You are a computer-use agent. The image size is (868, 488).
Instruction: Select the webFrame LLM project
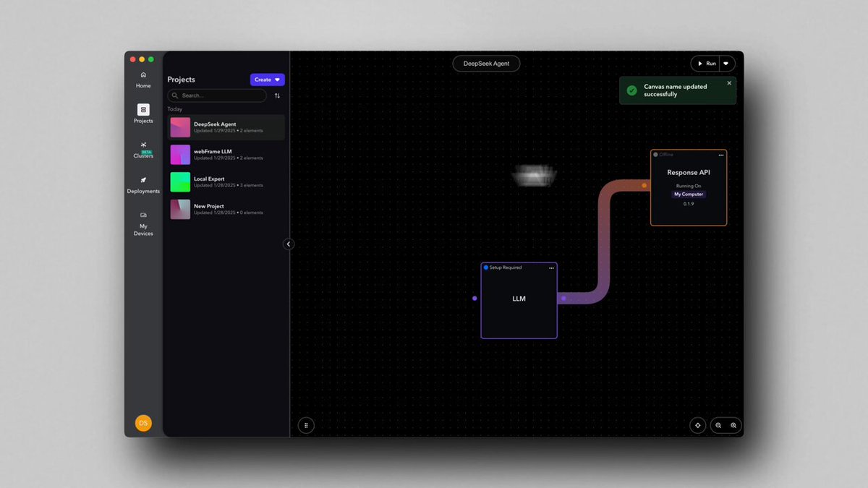(226, 155)
